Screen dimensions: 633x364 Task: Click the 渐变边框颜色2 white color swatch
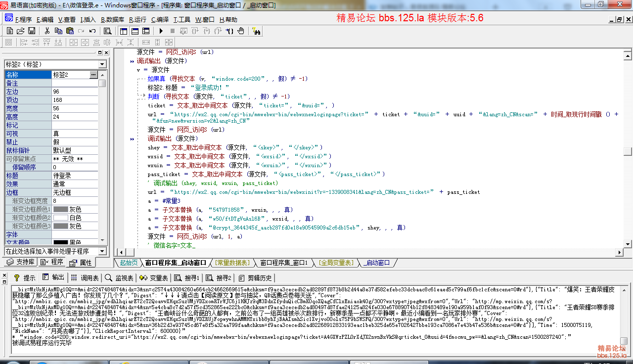[60, 218]
